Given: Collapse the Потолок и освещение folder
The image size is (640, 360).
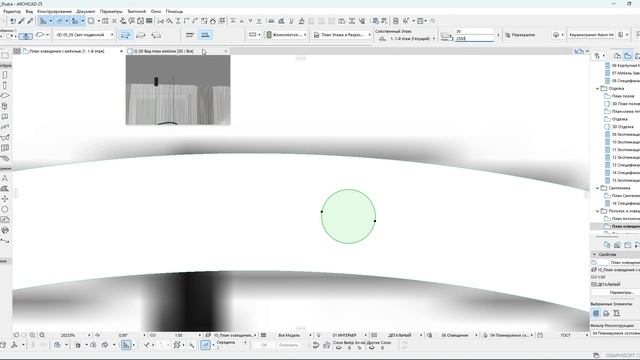Looking at the screenshot, I should [598, 211].
